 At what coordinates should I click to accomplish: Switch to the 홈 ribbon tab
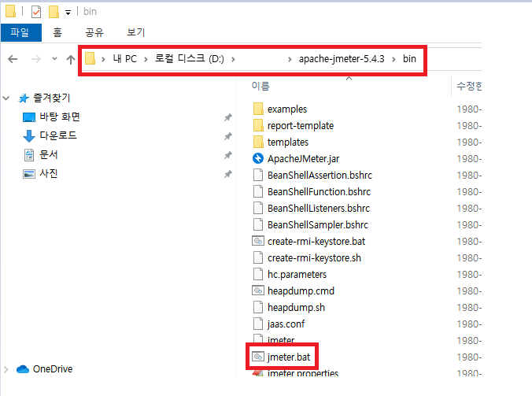[57, 32]
